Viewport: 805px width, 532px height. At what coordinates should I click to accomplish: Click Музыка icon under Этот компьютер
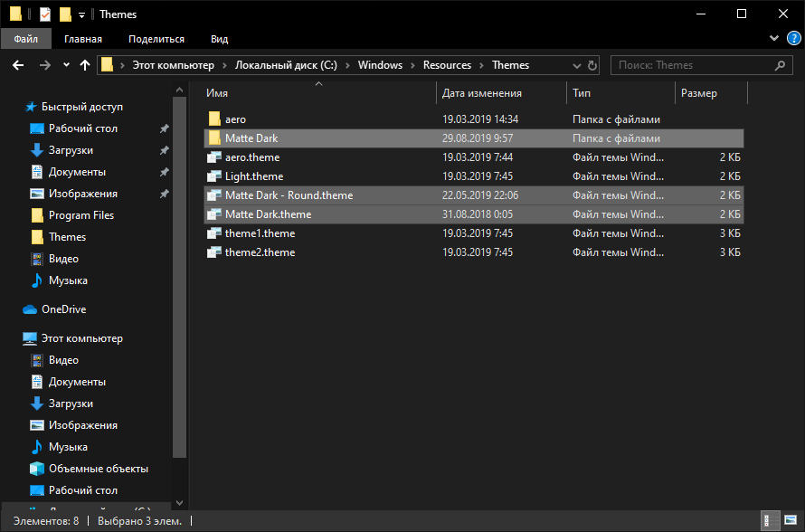(37, 447)
